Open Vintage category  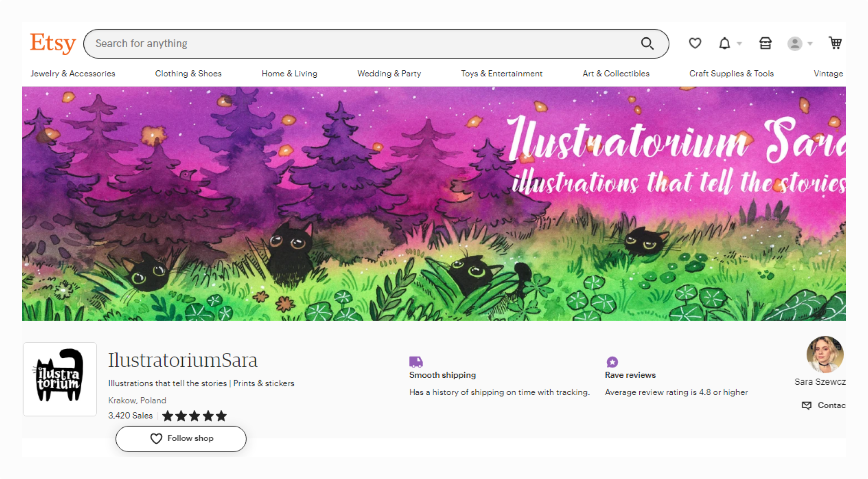tap(829, 73)
